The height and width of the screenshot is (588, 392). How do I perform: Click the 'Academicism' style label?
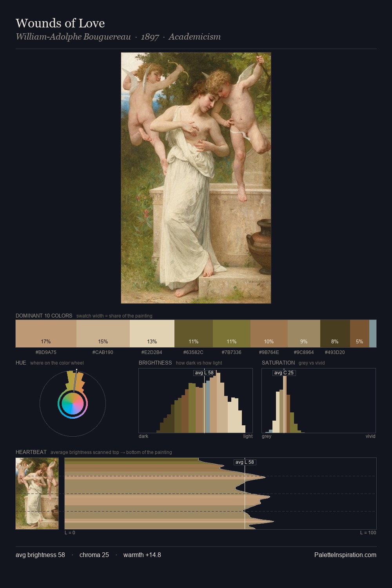pos(195,37)
